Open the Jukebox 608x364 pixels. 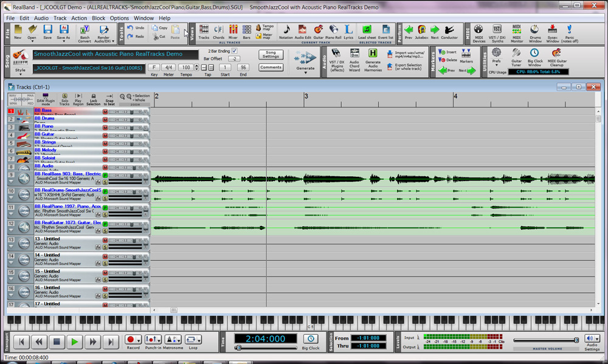tap(421, 32)
